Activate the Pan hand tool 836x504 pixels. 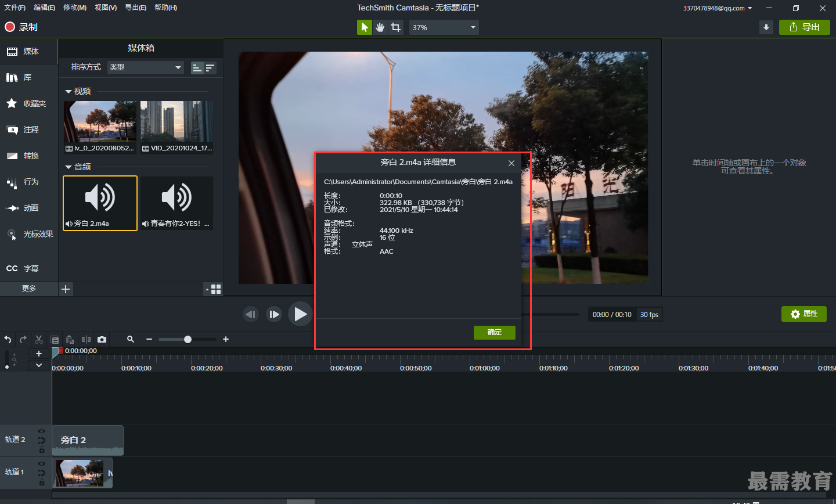click(380, 27)
